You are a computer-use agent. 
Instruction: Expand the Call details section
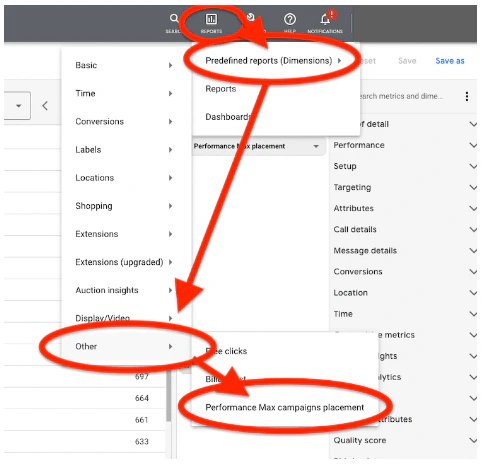pos(405,229)
